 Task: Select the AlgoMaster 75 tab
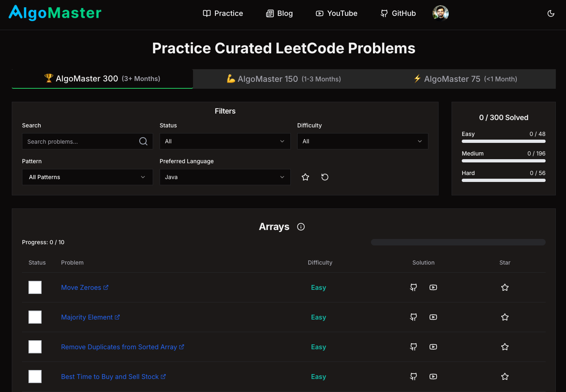coord(465,79)
